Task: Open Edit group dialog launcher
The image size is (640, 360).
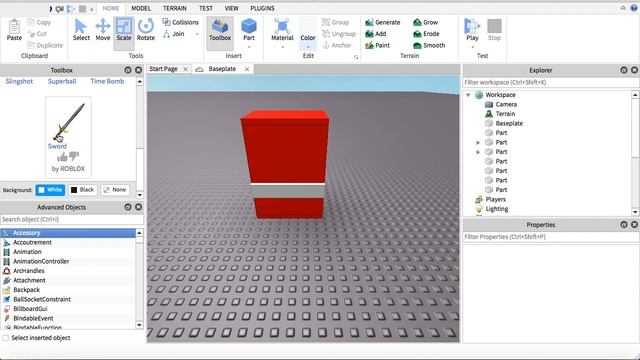Action: pos(356,58)
